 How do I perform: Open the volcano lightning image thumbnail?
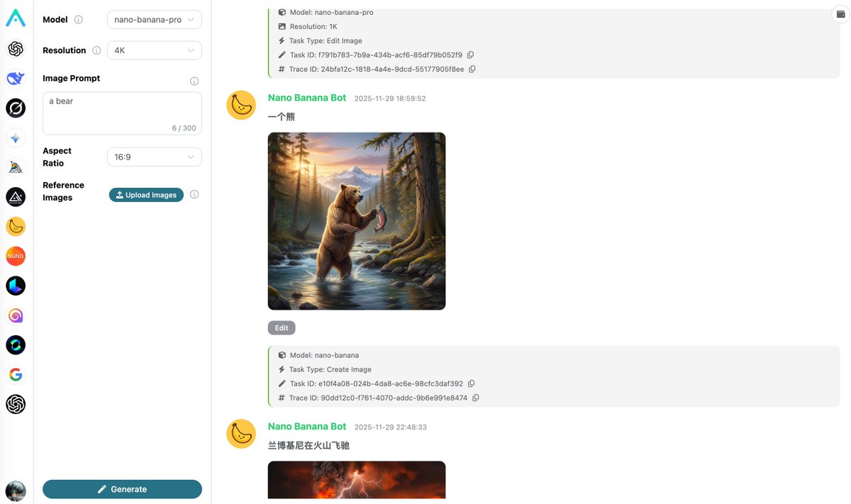click(x=357, y=480)
